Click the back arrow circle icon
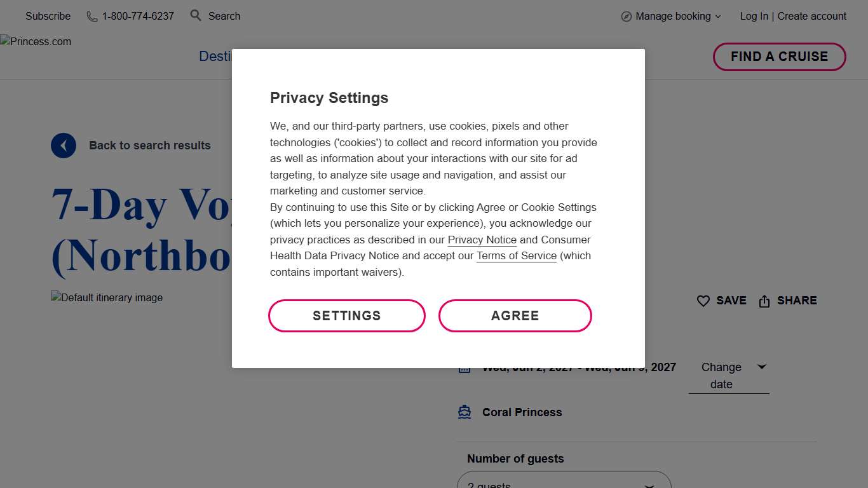Screen dimensions: 868x488 tap(64, 146)
